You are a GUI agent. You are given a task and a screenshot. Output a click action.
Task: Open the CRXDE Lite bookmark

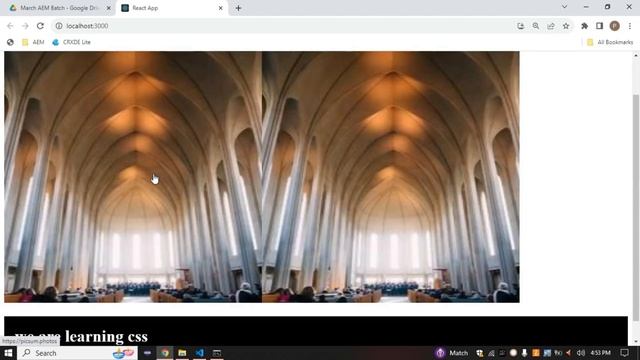[71, 42]
